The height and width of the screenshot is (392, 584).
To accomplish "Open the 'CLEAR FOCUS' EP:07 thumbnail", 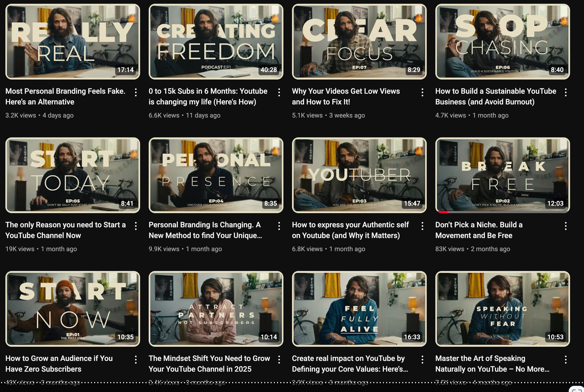I will click(x=359, y=42).
